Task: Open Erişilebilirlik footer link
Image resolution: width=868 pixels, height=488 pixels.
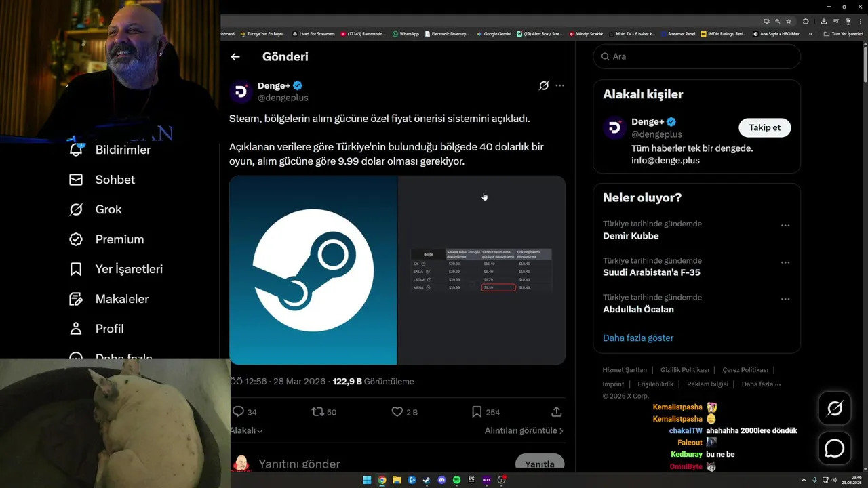Action: pyautogui.click(x=656, y=384)
